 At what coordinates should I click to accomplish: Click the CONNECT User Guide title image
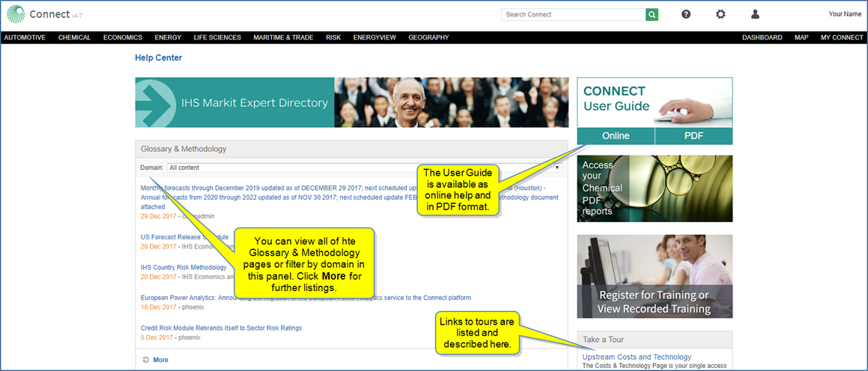pos(655,102)
